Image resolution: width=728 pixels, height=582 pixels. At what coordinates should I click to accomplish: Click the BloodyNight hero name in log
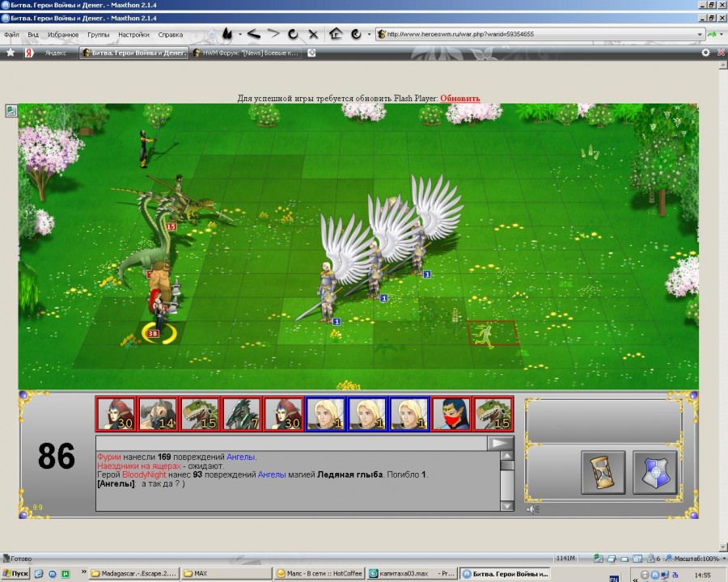coord(144,474)
